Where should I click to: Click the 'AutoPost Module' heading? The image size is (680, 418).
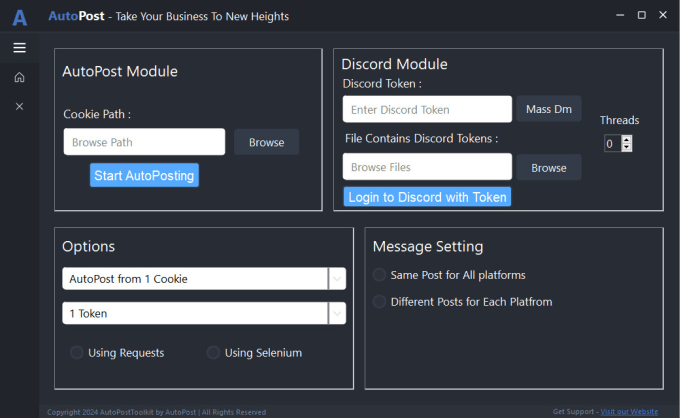pos(120,72)
